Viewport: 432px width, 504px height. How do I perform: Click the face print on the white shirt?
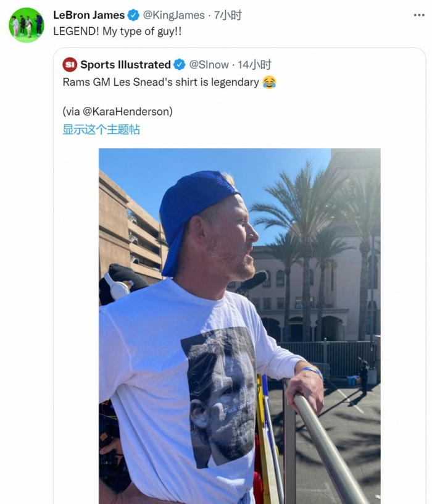pyautogui.click(x=221, y=395)
